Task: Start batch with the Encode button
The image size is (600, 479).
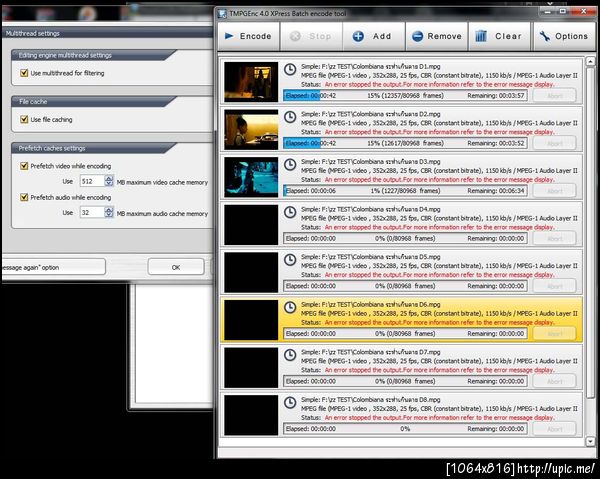Action: click(249, 36)
